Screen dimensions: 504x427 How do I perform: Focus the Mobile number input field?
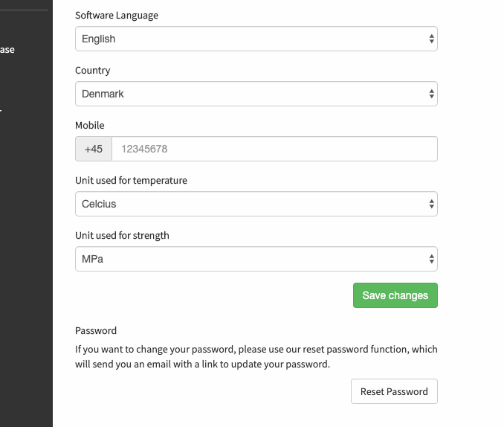(274, 149)
